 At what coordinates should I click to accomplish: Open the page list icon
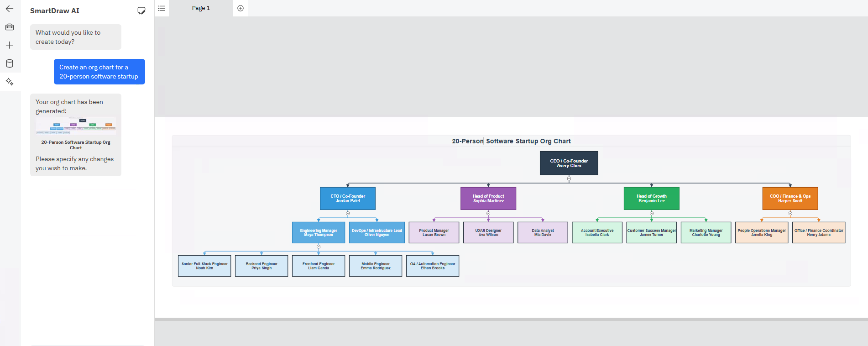point(162,8)
